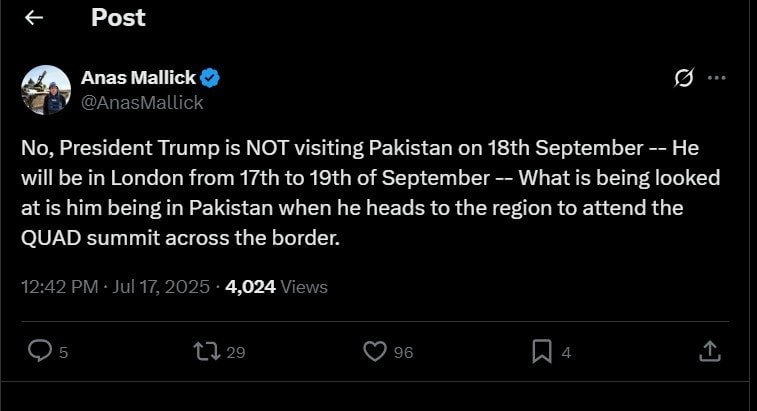This screenshot has width=757, height=411.
Task: View the 4,024 Views count
Action: tap(277, 287)
